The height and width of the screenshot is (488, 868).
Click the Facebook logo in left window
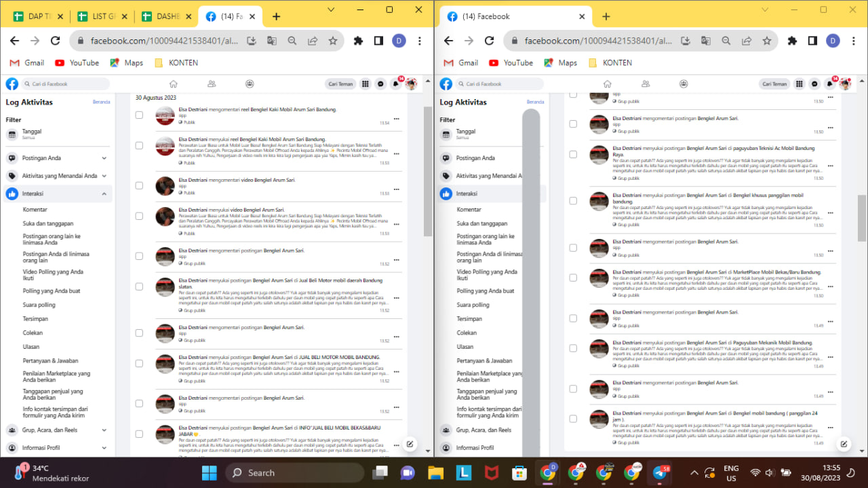point(12,84)
